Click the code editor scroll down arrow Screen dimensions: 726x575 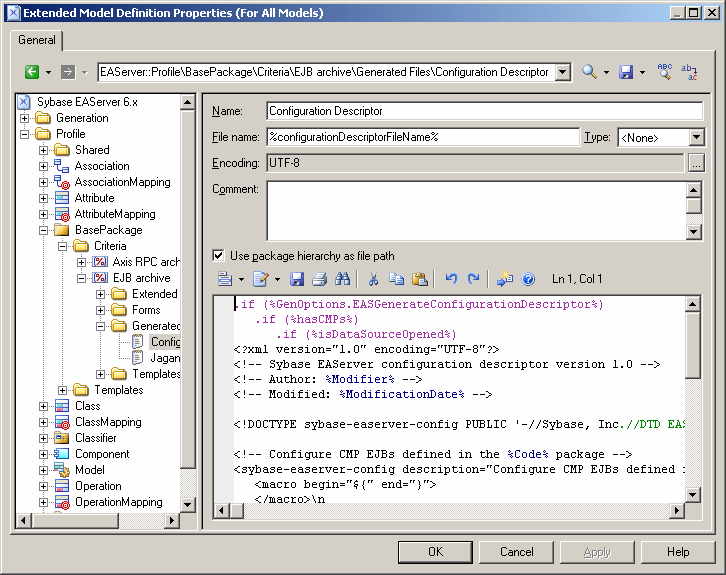pos(693,495)
